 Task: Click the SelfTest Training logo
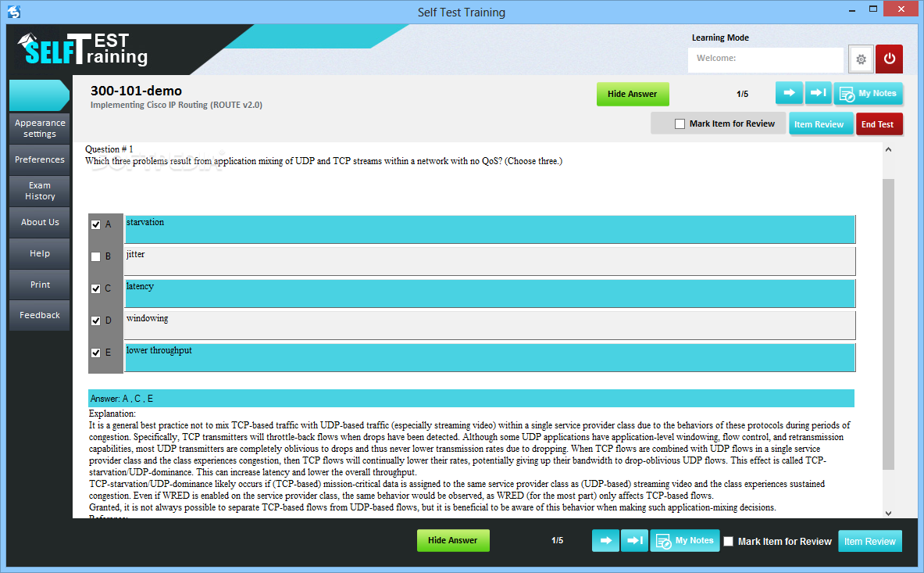pyautogui.click(x=83, y=49)
